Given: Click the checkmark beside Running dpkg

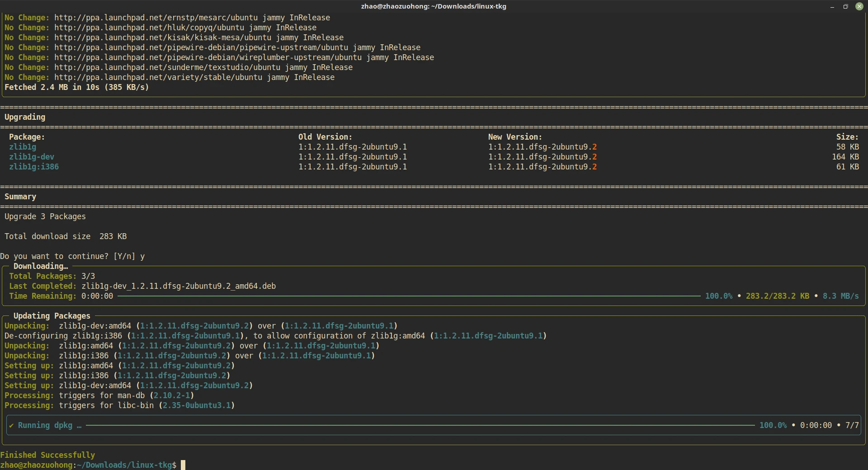Looking at the screenshot, I should (11, 425).
